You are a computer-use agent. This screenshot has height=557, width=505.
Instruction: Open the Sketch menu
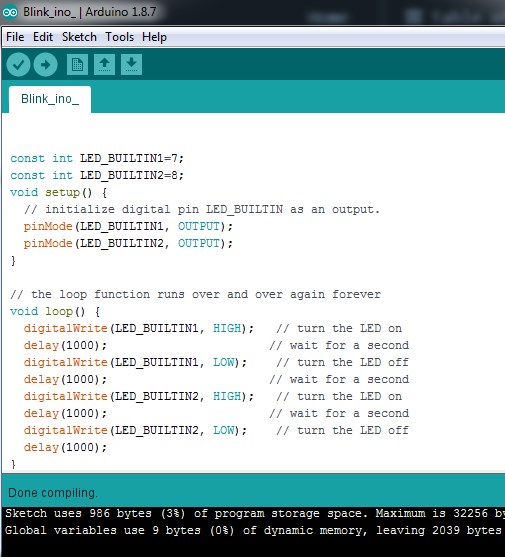(79, 37)
